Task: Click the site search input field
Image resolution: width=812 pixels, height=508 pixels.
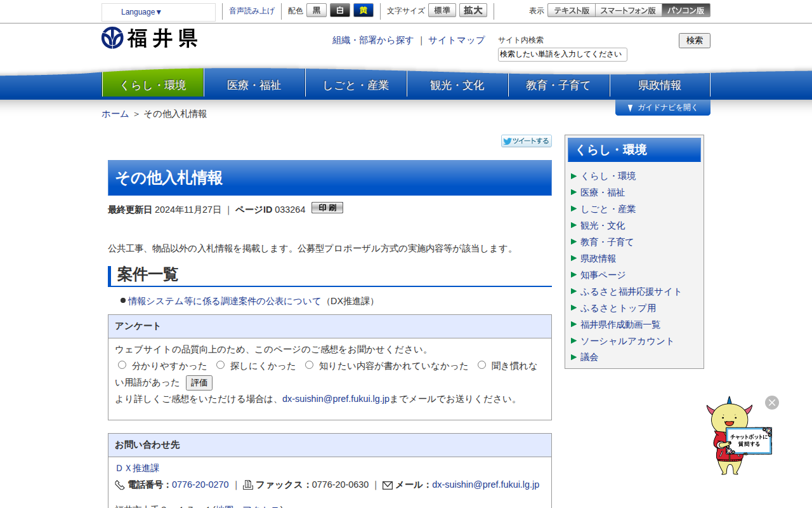Action: click(x=563, y=55)
